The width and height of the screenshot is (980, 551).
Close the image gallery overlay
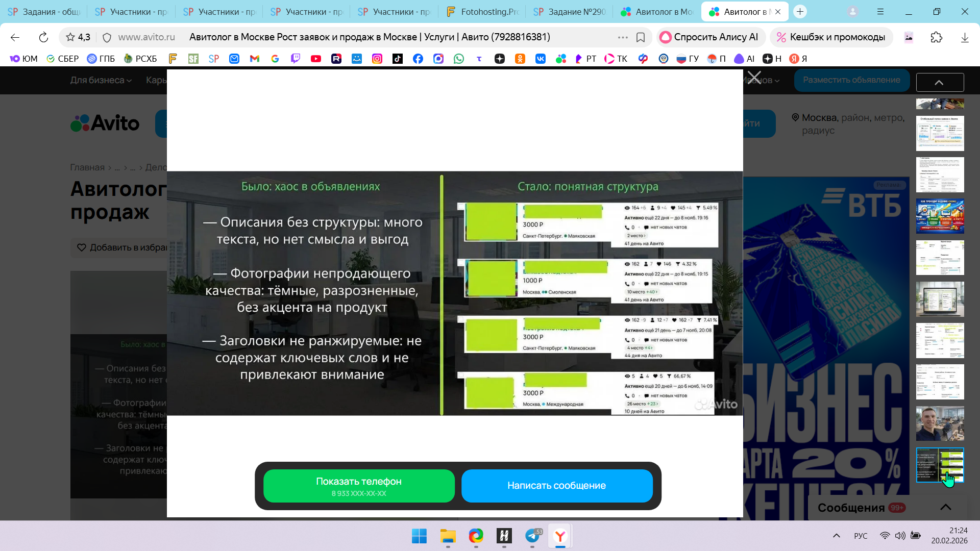click(754, 78)
